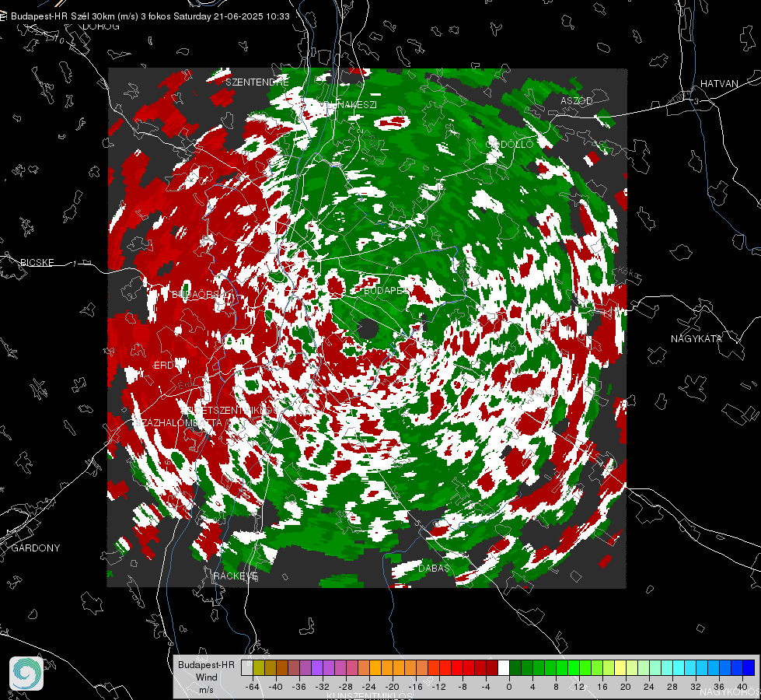Select the white zero-velocity legend swatch

pyautogui.click(x=504, y=667)
